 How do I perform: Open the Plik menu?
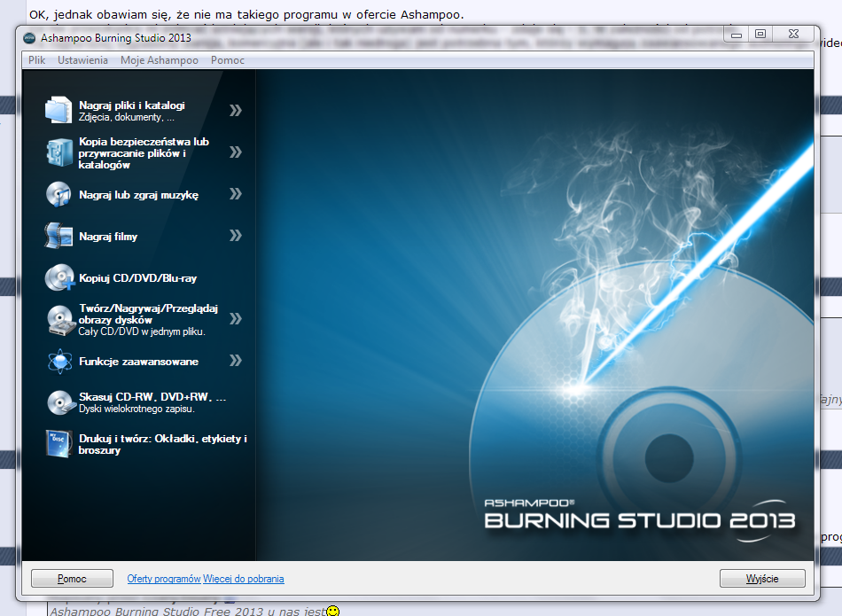click(36, 60)
